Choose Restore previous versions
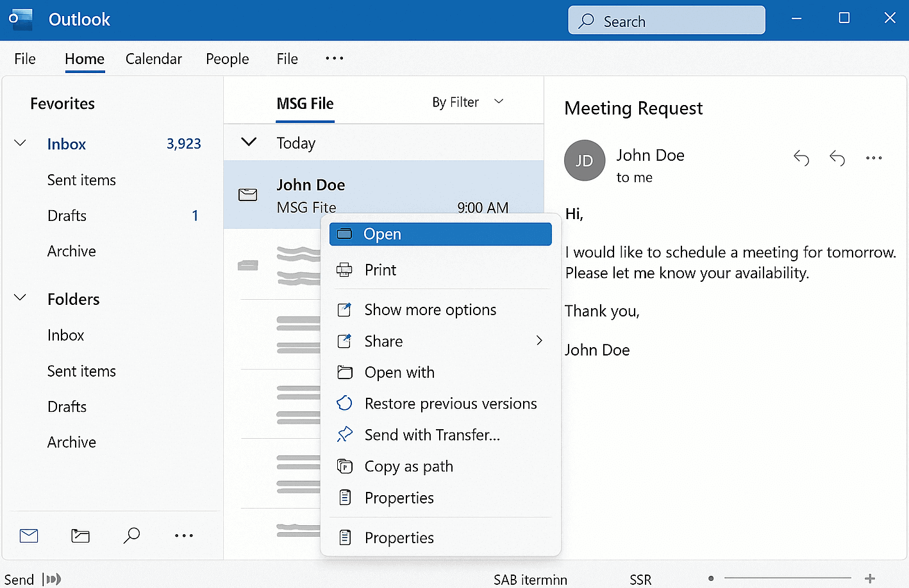The height and width of the screenshot is (588, 909). tap(440, 404)
